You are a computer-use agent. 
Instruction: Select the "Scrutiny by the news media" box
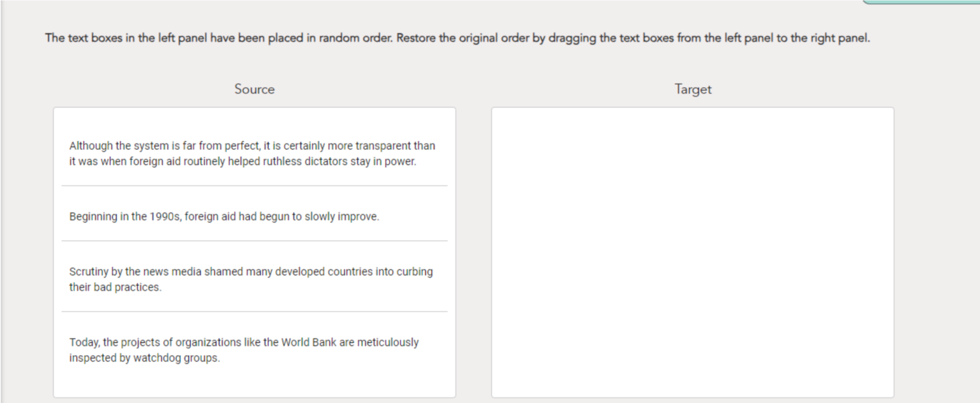pyautogui.click(x=251, y=279)
